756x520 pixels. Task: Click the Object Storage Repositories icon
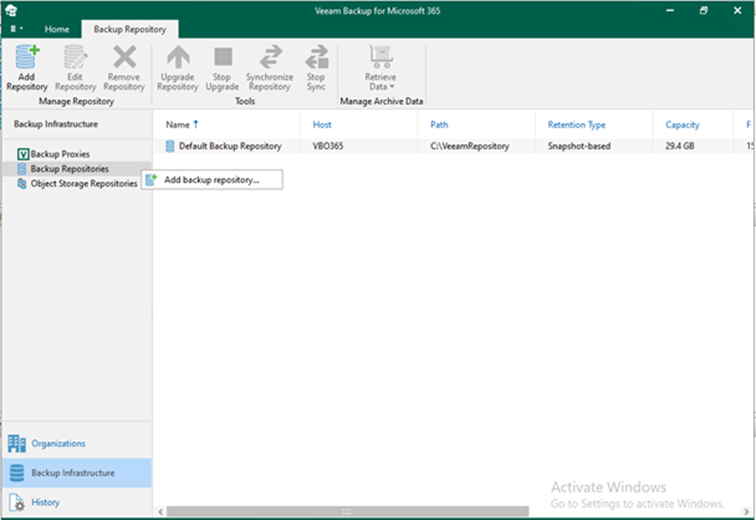[22, 184]
